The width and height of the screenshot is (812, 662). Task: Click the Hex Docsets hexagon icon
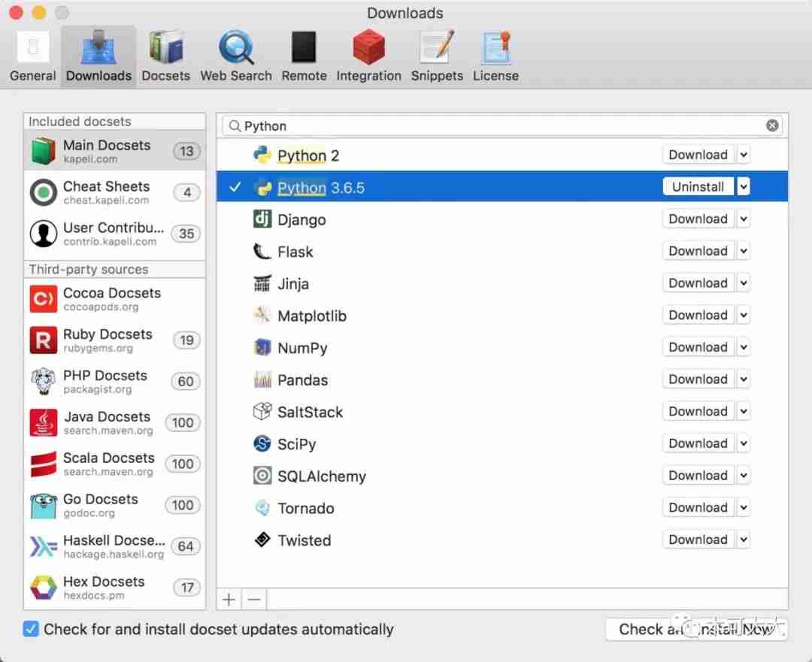[x=43, y=588]
